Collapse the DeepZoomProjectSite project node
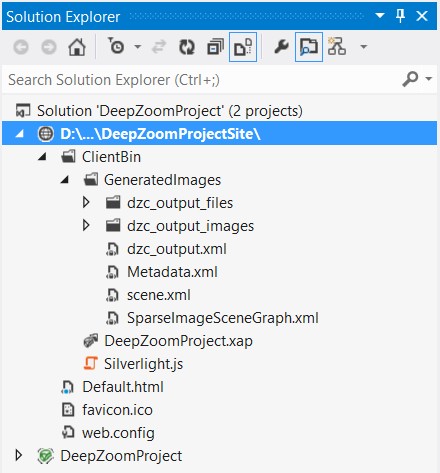The image size is (440, 473). [x=20, y=134]
